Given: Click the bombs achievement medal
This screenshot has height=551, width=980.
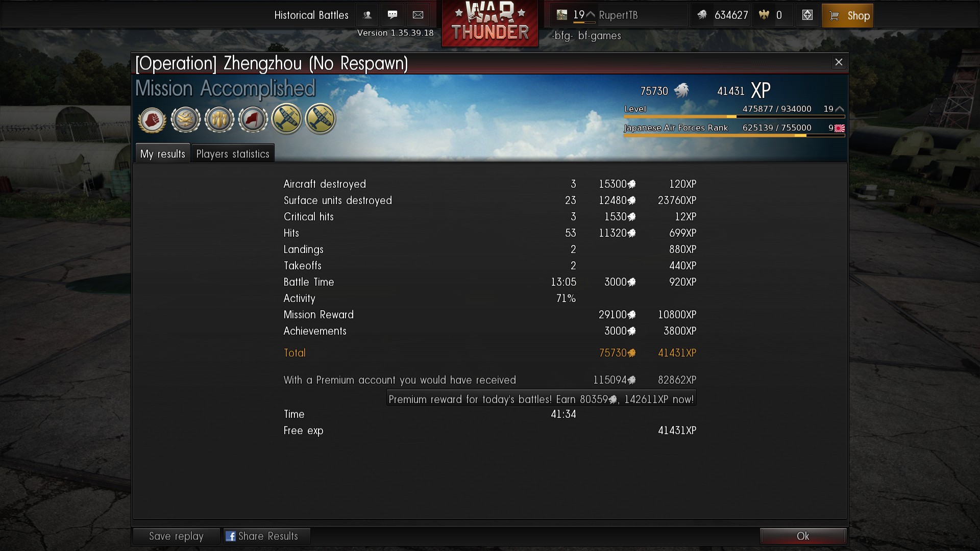Looking at the screenshot, I should [x=219, y=120].
